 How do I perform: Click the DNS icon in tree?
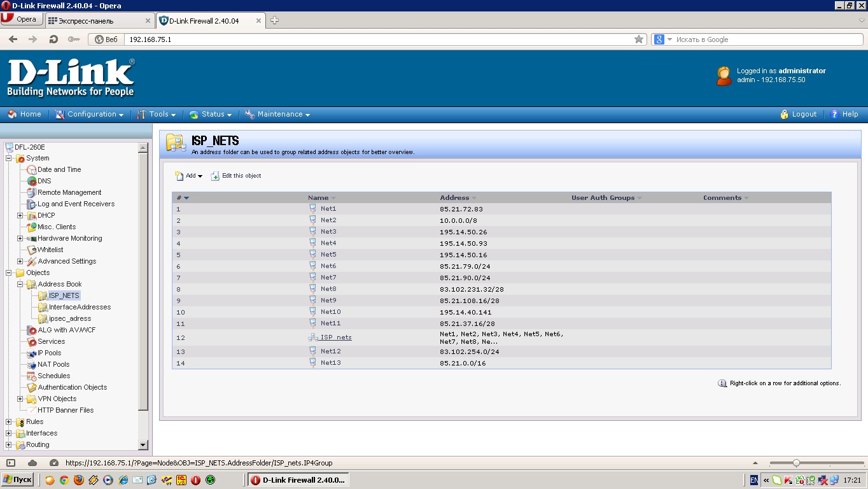point(32,181)
